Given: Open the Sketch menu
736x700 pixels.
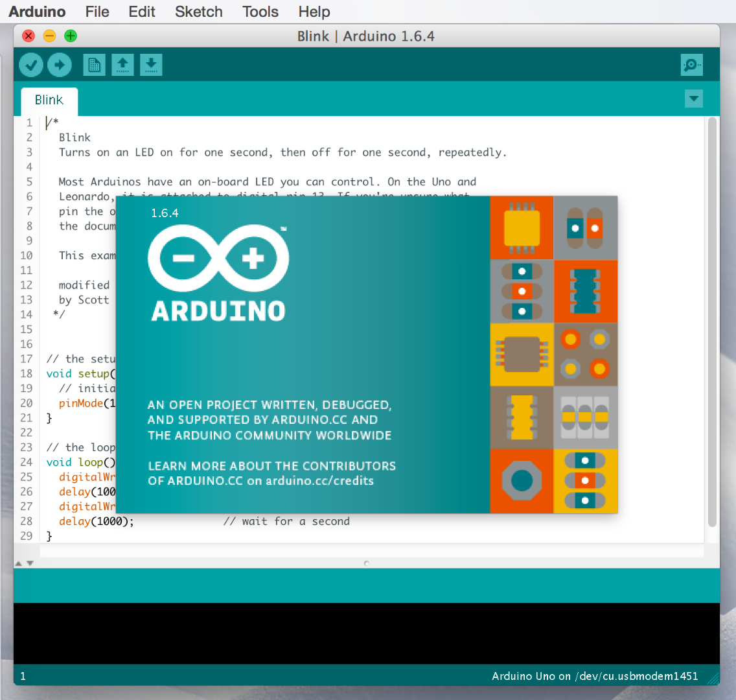Looking at the screenshot, I should (198, 12).
